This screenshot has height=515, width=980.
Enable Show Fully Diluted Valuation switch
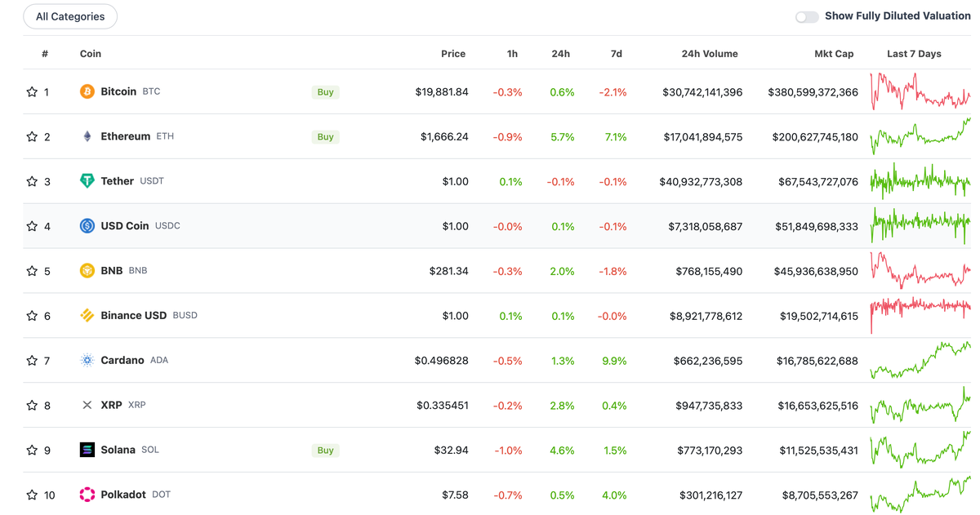(807, 16)
